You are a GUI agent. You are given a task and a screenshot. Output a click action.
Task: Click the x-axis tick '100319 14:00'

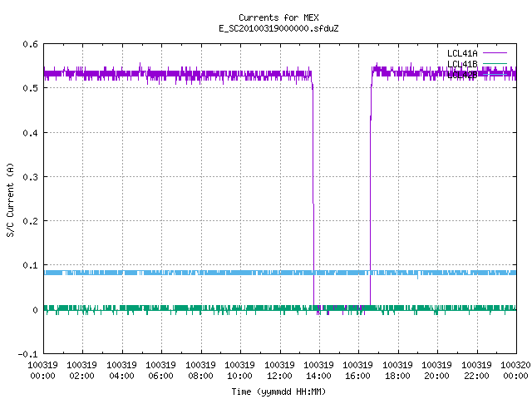(318, 371)
